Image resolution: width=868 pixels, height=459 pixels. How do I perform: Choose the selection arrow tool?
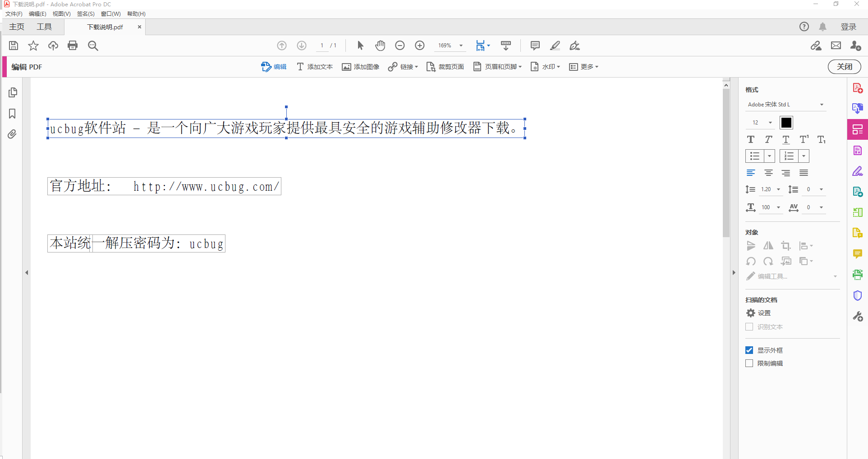(360, 46)
